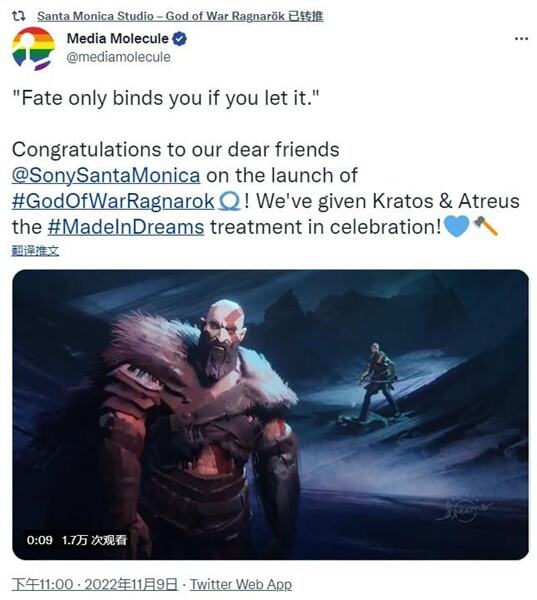
Task: Open the three-dot more options menu
Action: coord(521,38)
